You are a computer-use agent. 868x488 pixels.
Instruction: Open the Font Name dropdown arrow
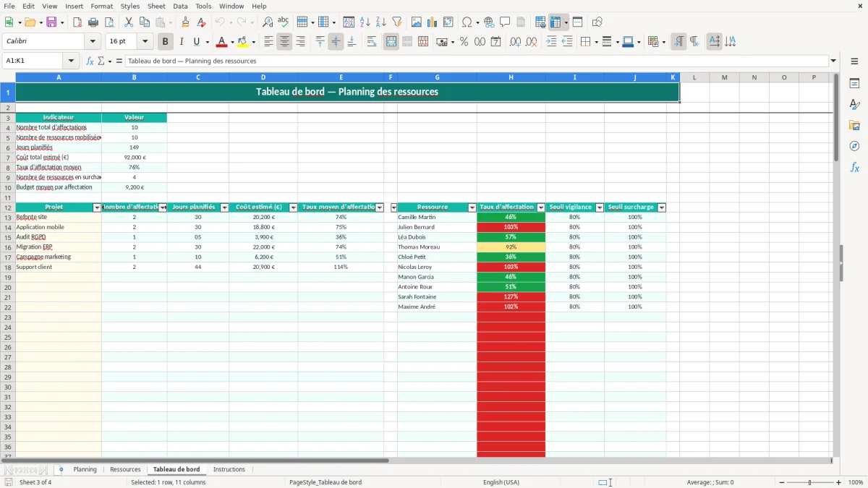[93, 42]
